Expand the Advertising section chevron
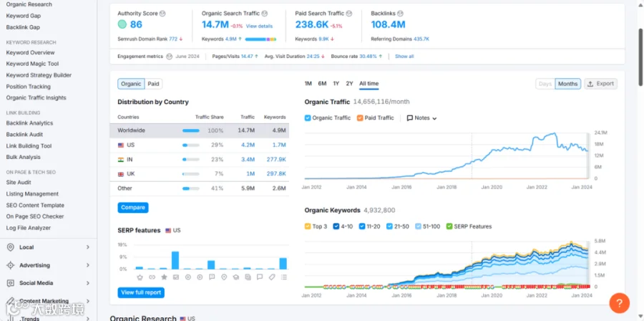This screenshot has width=644, height=321. point(88,266)
